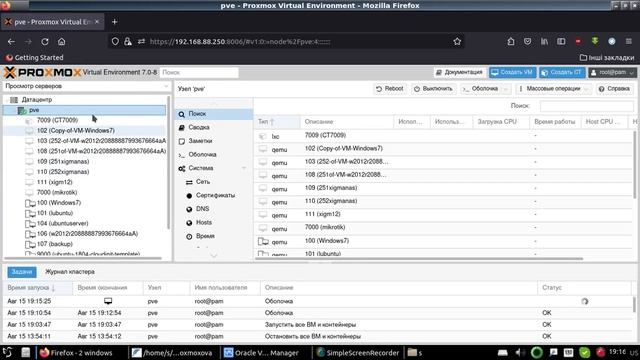Sort by Время работы column header
This screenshot has height=360, width=640.
tap(555, 122)
